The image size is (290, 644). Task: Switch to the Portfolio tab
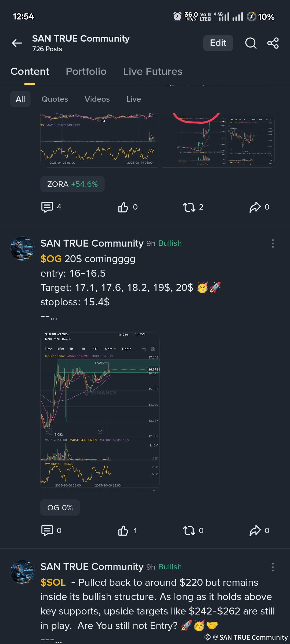tap(86, 71)
